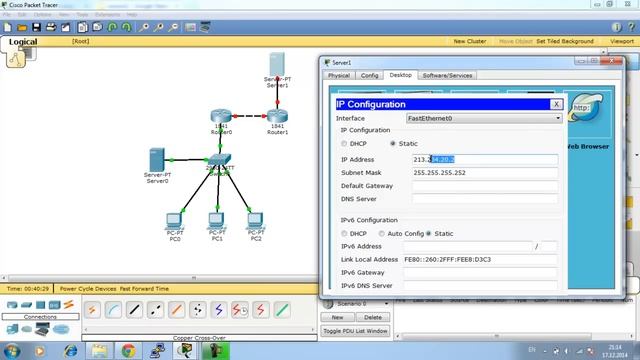Open the Interface FastEthernet0 dropdown
640x360 pixels.
(484, 118)
